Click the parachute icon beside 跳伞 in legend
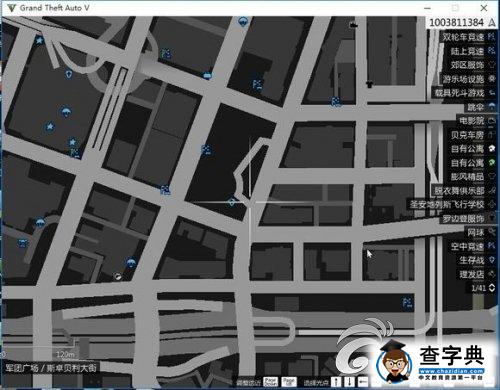The height and width of the screenshot is (390, 500). [x=492, y=107]
